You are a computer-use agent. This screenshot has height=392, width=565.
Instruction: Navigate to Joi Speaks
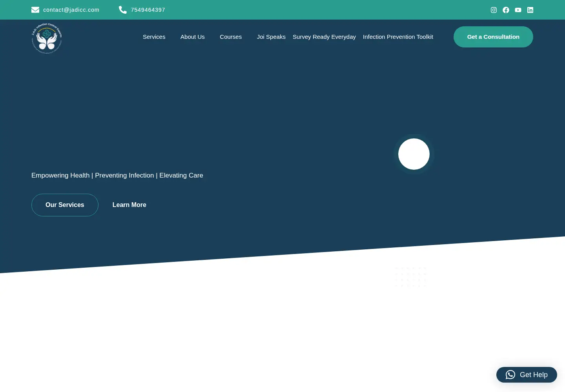271,37
